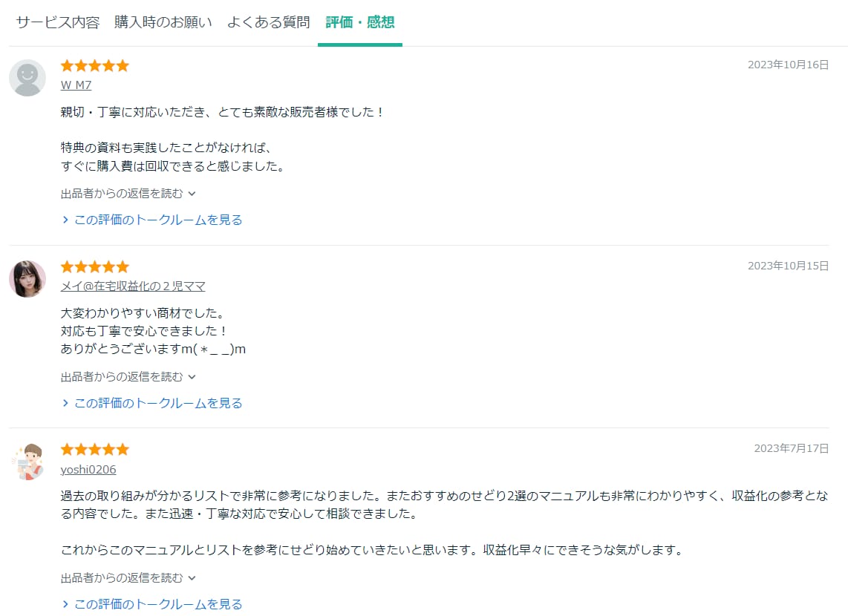The width and height of the screenshot is (848, 616).
Task: Expand seller reply under W M7's review
Action: coord(128,194)
